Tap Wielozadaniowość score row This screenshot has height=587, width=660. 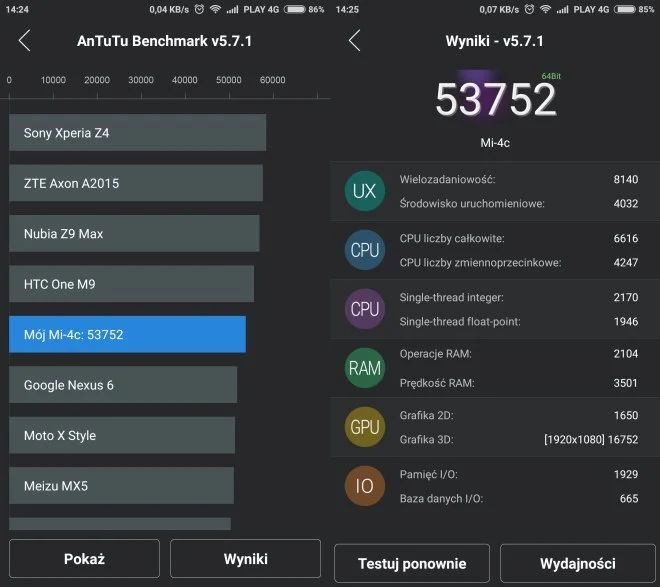pyautogui.click(x=519, y=179)
